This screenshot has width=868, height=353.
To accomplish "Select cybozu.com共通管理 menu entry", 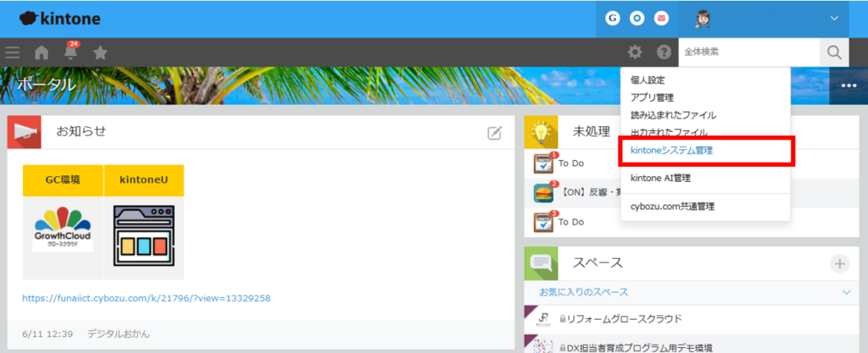I will (x=672, y=206).
